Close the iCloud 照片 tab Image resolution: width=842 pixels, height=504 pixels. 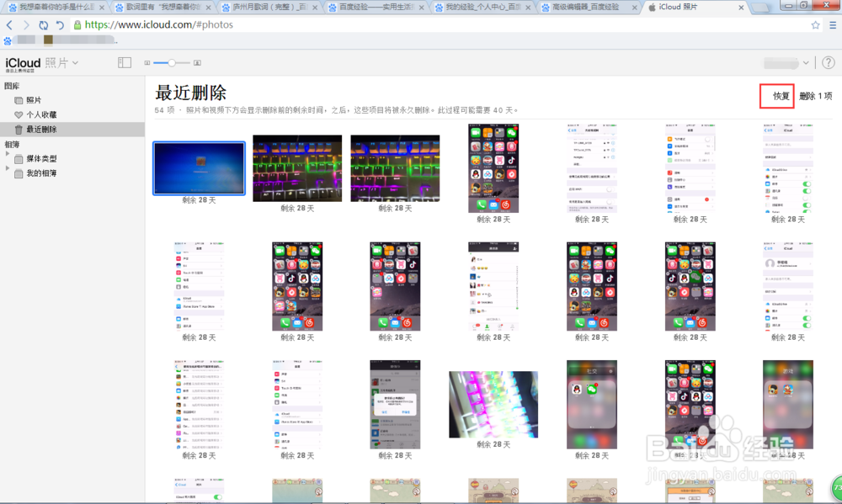click(741, 8)
